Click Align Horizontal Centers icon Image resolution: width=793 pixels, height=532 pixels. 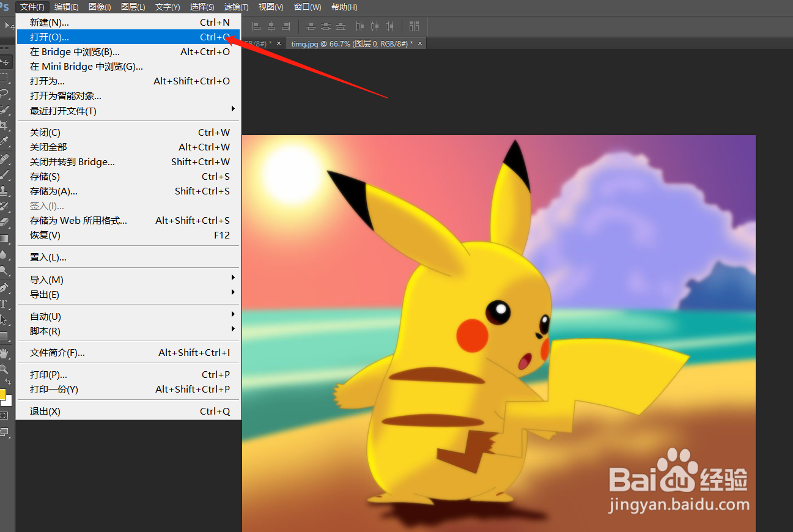click(x=271, y=26)
